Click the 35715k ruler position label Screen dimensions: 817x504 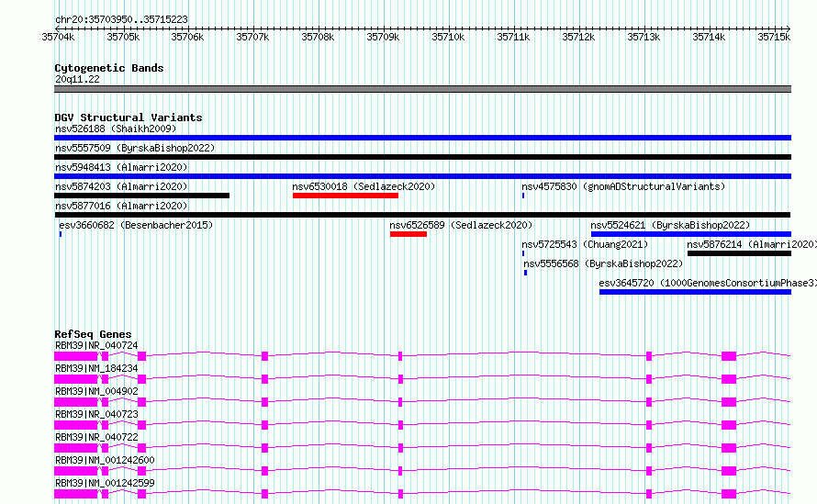[774, 37]
